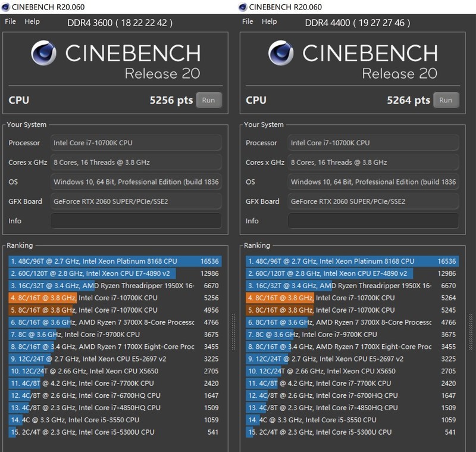The image size is (476, 452).
Task: Open the File menu in left window
Action: tap(11, 21)
